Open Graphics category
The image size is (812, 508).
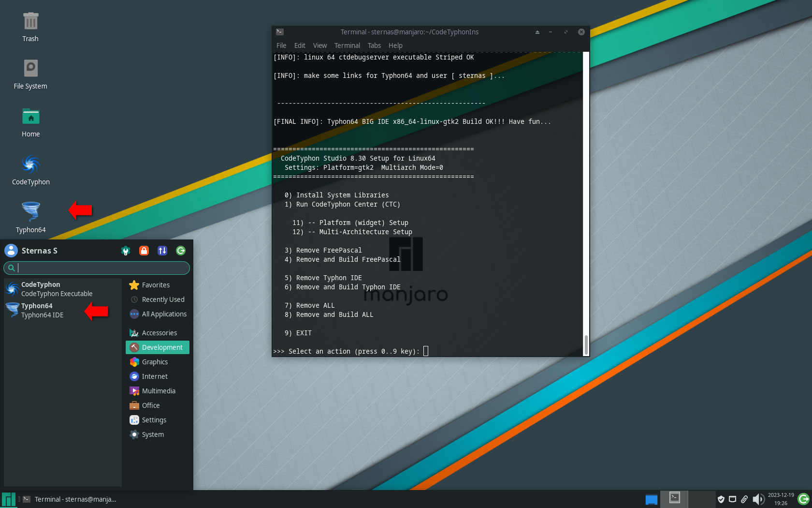157,362
